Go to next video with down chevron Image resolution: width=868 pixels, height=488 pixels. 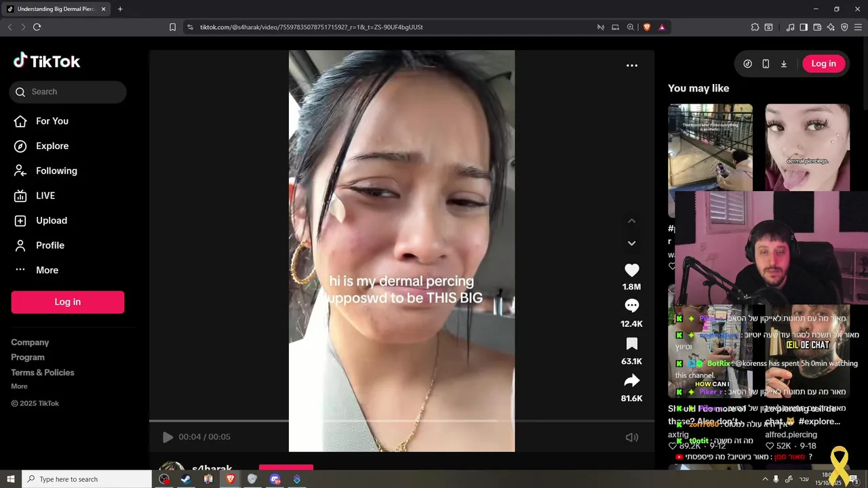coord(631,243)
